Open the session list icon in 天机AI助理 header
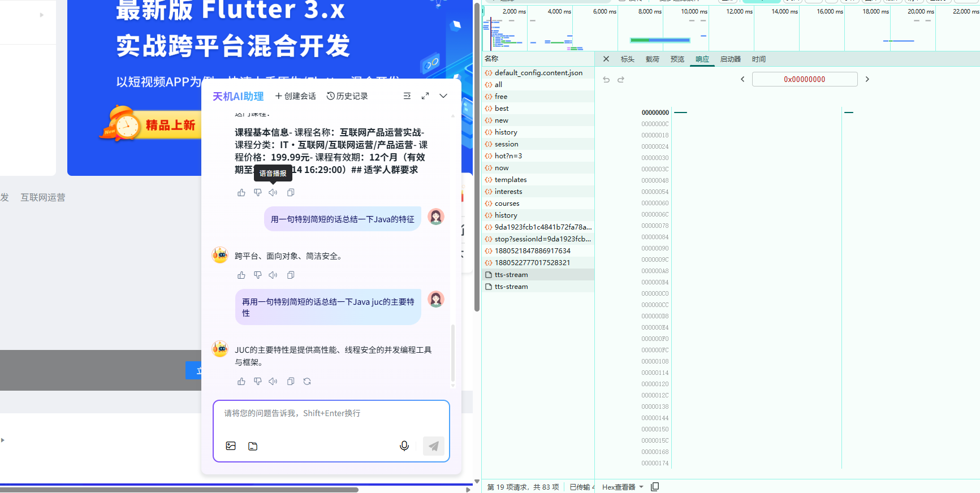 [x=407, y=96]
